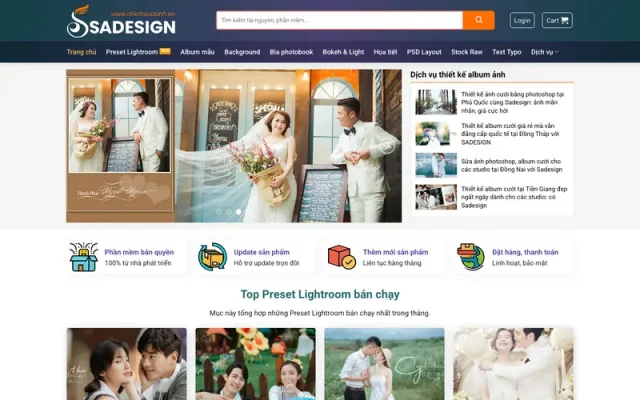Select the first carousel dot
The image size is (640, 400).
point(219,212)
